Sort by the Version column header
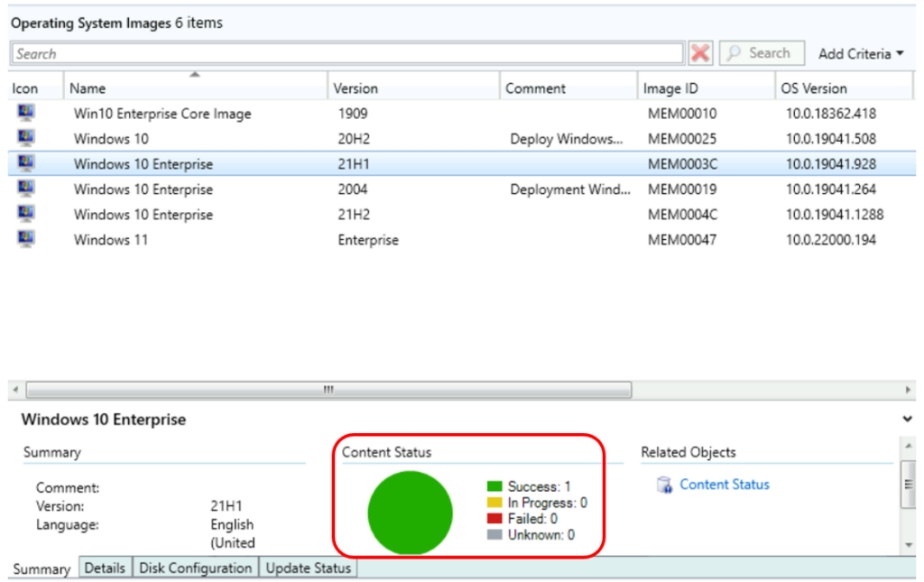 [x=413, y=88]
